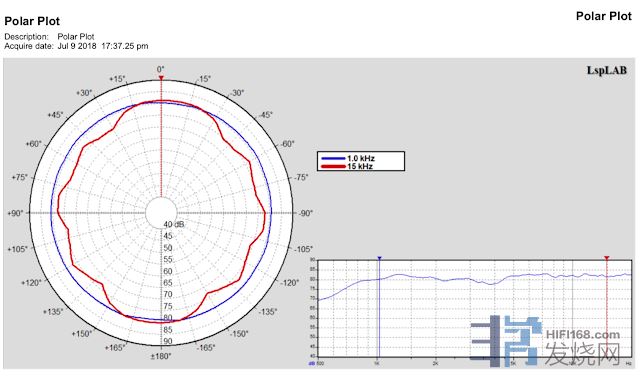
Task: Click the blue 1 kHz marker triangle on frequency graph
Action: coord(379,258)
